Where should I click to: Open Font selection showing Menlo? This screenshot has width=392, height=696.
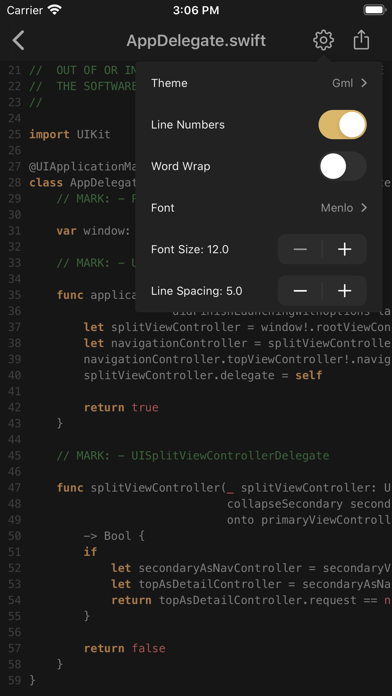tap(258, 208)
